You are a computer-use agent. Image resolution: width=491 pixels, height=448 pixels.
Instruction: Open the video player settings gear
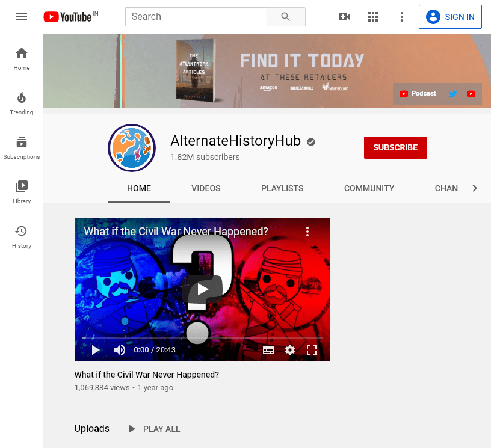coord(290,350)
